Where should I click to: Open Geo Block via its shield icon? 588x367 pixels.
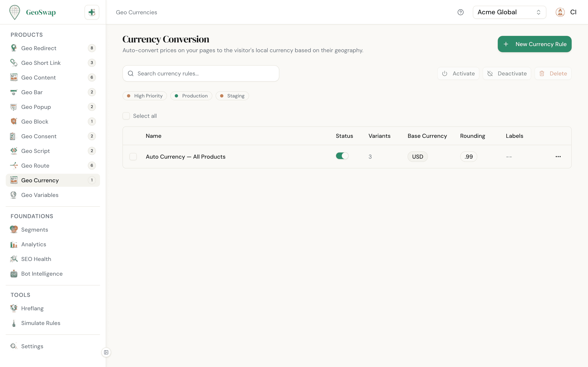pyautogui.click(x=14, y=121)
